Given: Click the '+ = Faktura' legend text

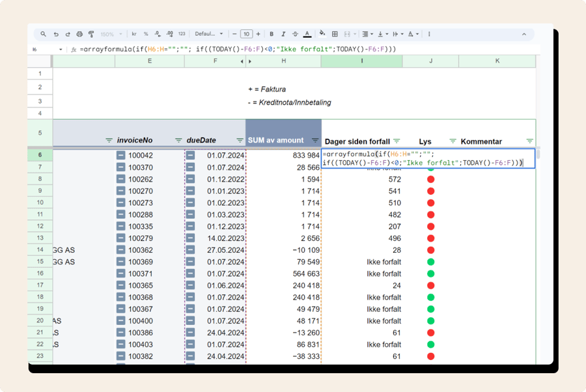Looking at the screenshot, I should tap(267, 89).
